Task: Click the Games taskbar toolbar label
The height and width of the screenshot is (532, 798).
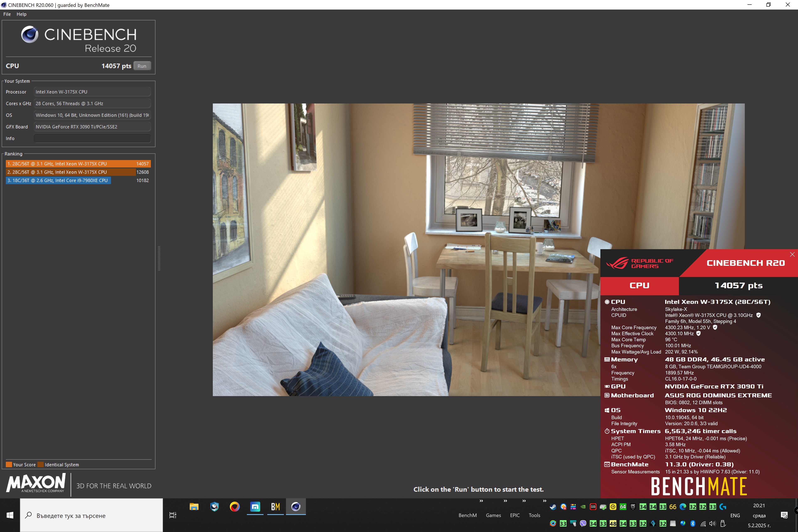Action: (493, 515)
